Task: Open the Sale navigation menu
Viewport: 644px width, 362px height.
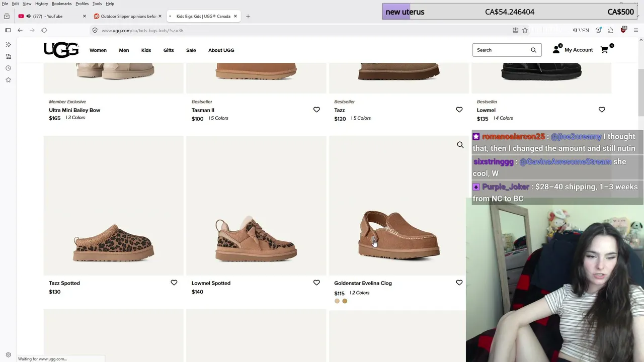Action: (x=191, y=50)
